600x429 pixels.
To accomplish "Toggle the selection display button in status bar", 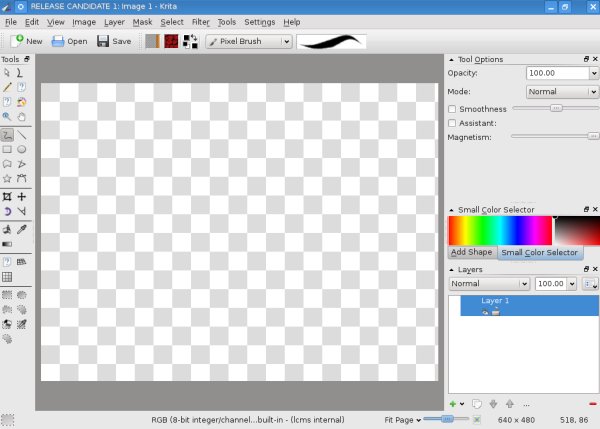I will tap(8, 420).
